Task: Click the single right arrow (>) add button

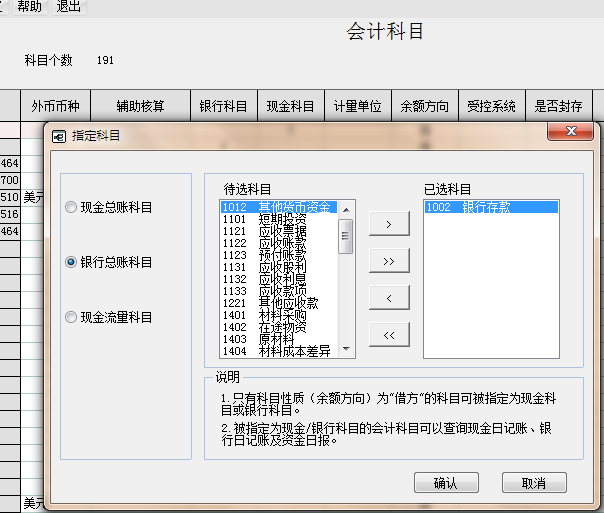Action: coord(389,224)
